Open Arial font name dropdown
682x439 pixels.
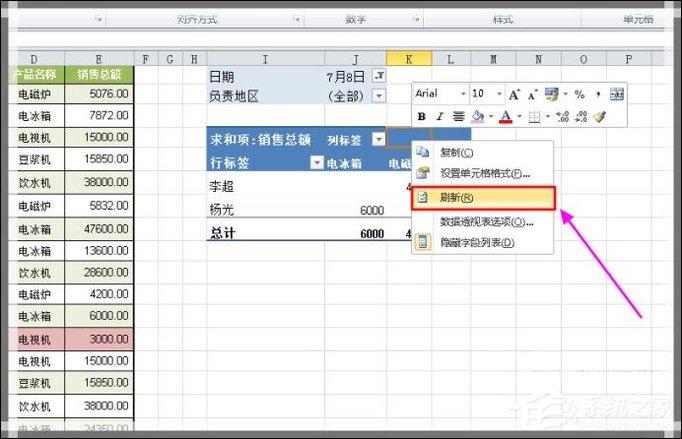click(x=463, y=94)
